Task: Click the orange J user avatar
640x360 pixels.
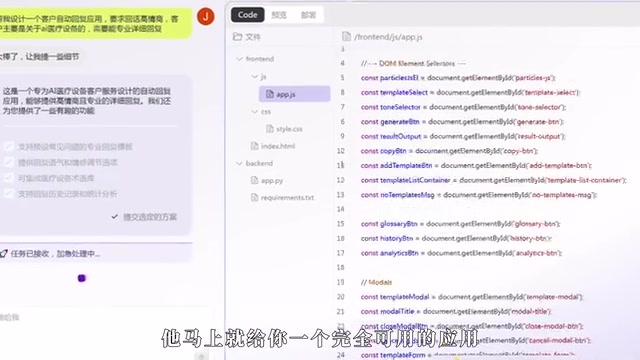Action: 206,16
